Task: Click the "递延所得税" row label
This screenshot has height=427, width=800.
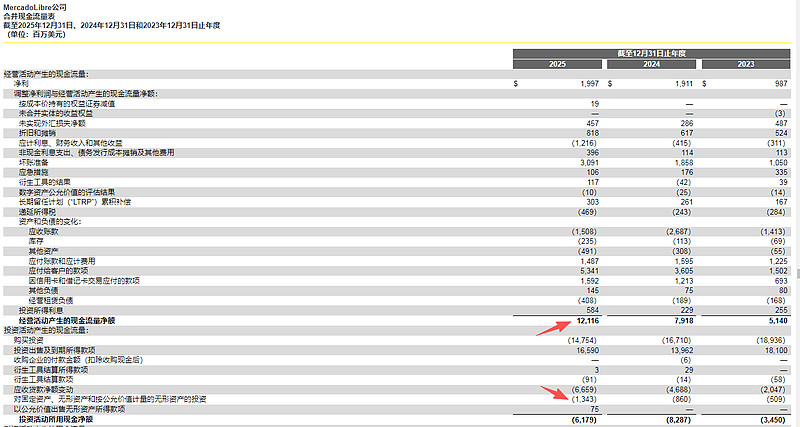Action: pos(37,212)
